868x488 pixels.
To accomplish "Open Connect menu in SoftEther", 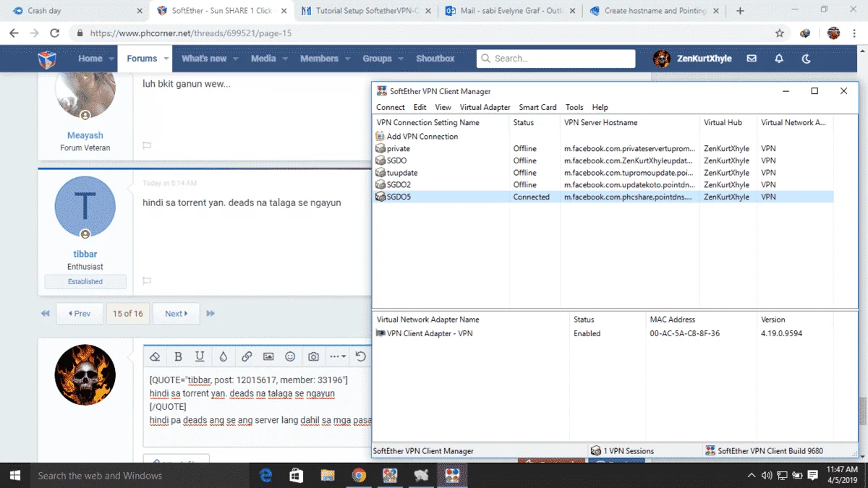I will click(x=391, y=107).
